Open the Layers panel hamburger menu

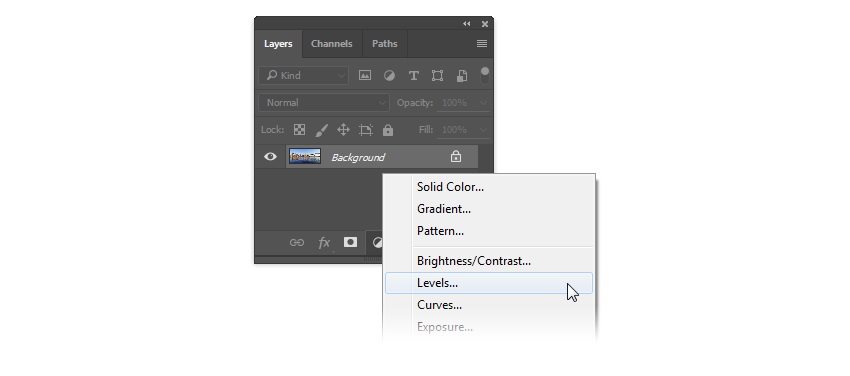(481, 43)
